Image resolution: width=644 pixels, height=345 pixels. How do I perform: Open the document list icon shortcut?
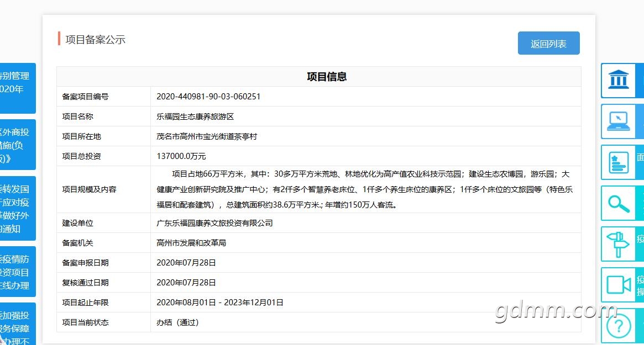coord(619,162)
